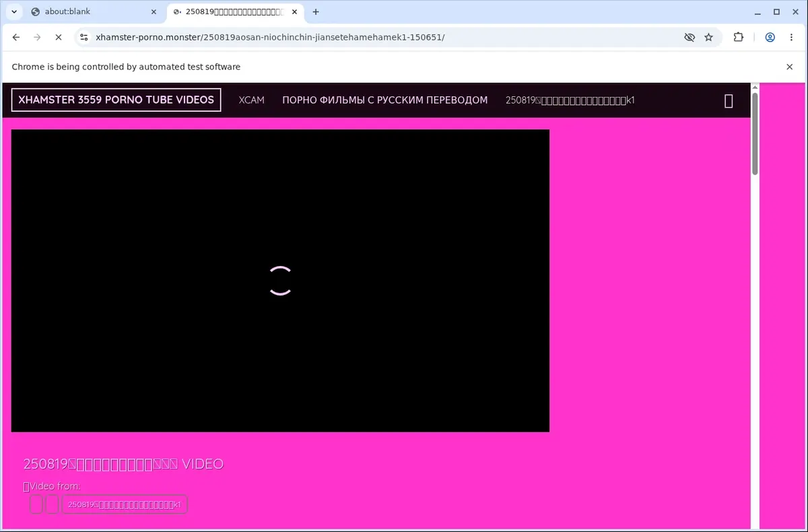The height and width of the screenshot is (532, 808).
Task: Minimize the Chrome window
Action: (758, 11)
